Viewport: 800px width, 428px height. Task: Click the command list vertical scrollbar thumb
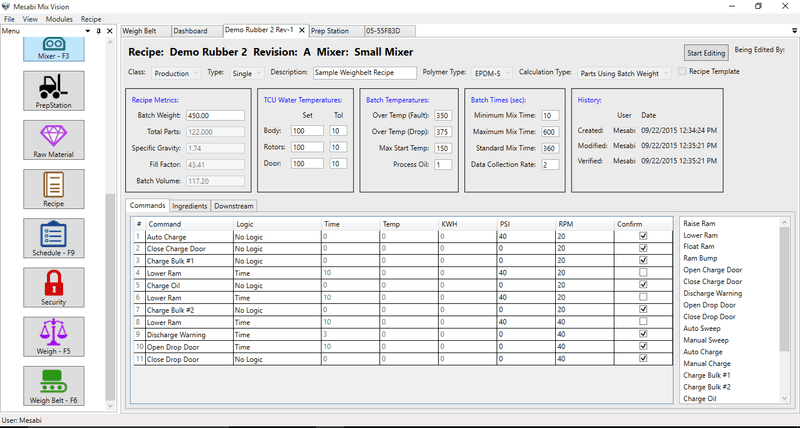pyautogui.click(x=785, y=290)
